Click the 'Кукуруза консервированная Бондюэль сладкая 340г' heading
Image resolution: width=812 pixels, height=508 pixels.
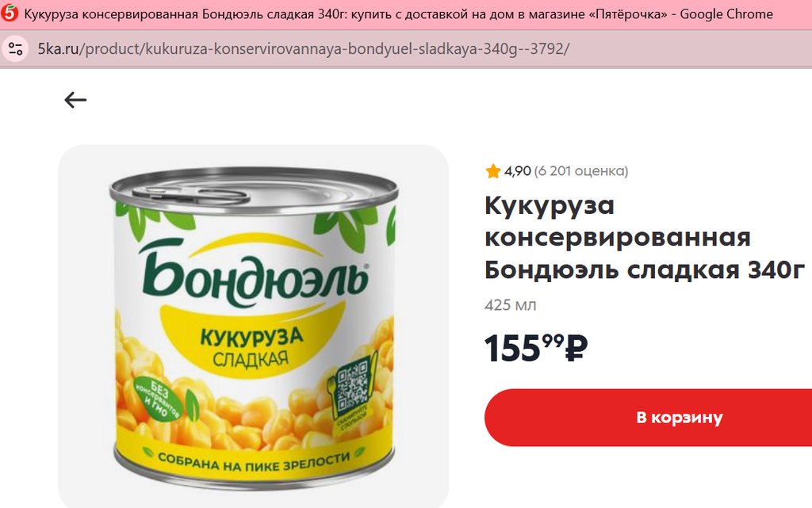[x=644, y=238]
